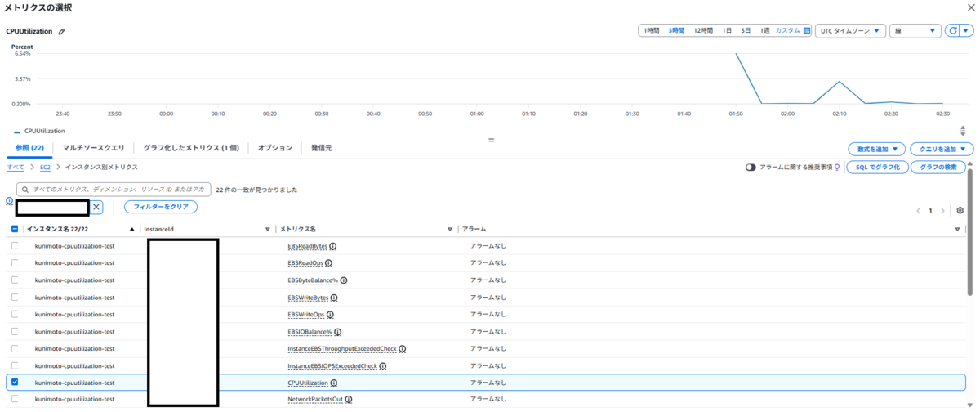Screen dimensions: 980x412
Task: Click the Clear filter button
Action: 161,207
